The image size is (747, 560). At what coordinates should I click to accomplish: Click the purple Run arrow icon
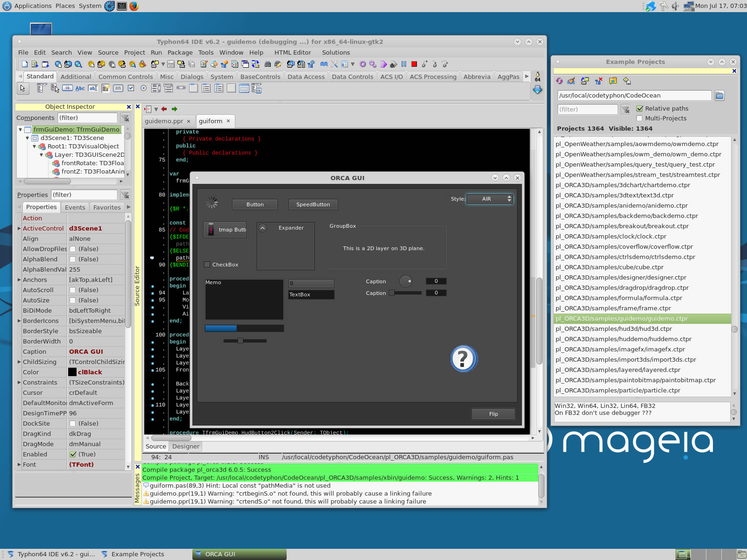[x=383, y=64]
